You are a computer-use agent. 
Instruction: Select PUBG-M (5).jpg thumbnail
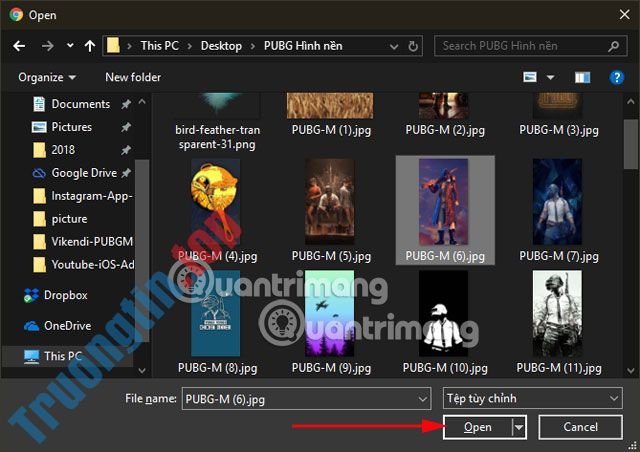330,202
